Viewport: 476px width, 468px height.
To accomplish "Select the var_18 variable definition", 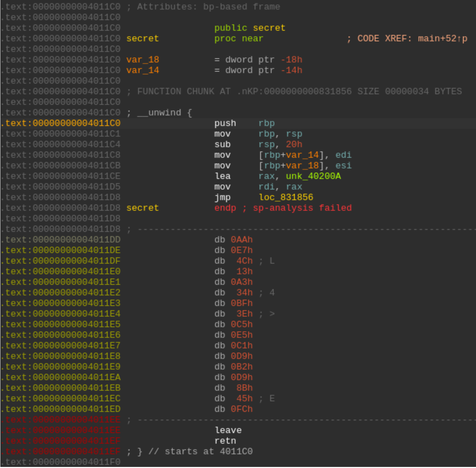I will 142,60.
